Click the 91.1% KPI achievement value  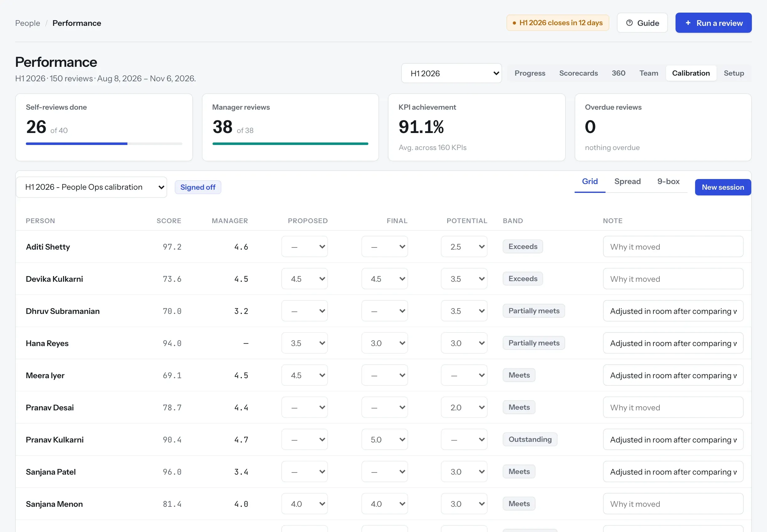point(421,127)
